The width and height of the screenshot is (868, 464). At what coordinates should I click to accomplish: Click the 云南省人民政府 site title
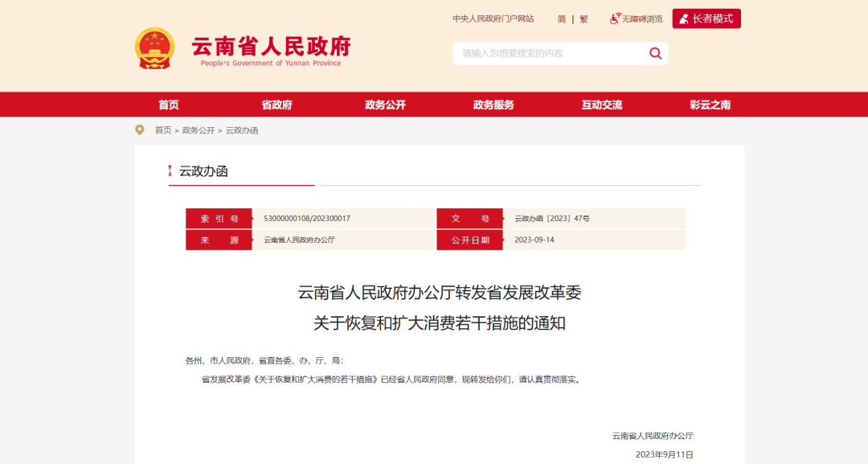[272, 47]
